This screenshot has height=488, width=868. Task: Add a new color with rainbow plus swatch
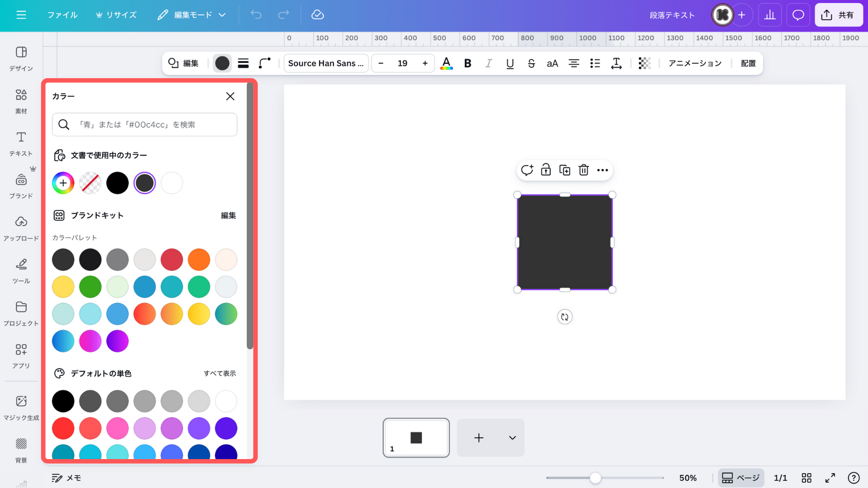pos(63,183)
